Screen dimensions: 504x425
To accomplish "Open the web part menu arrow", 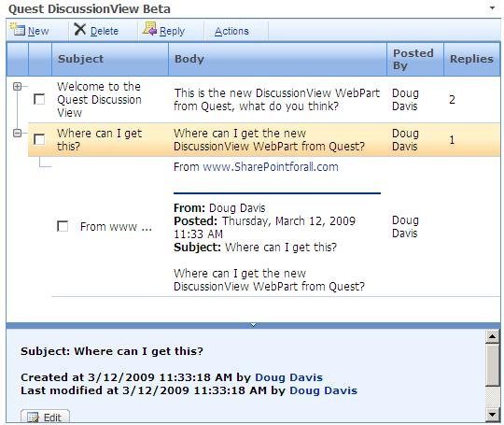I will click(492, 8).
